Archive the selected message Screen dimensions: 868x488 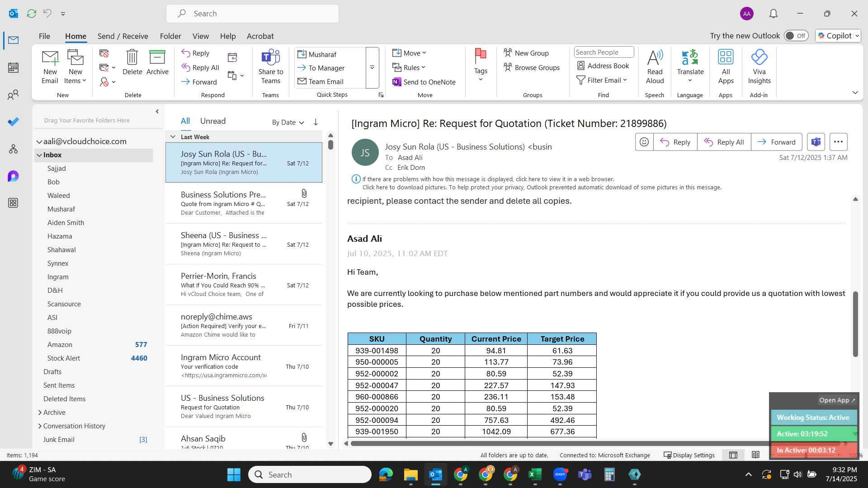pos(157,62)
